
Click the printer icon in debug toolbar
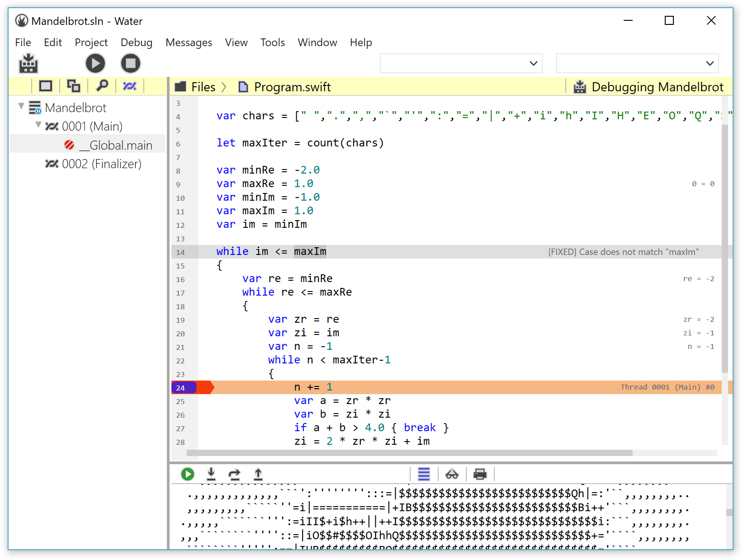coord(480,474)
